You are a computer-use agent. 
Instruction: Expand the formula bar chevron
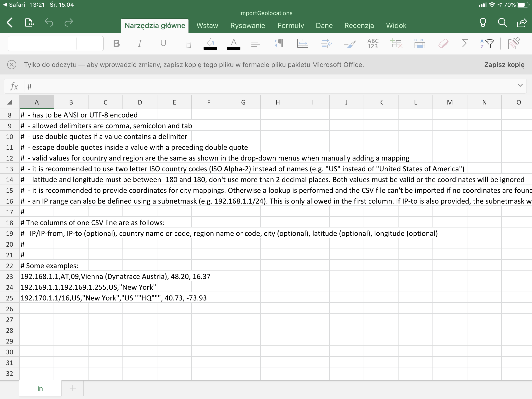pyautogui.click(x=520, y=85)
